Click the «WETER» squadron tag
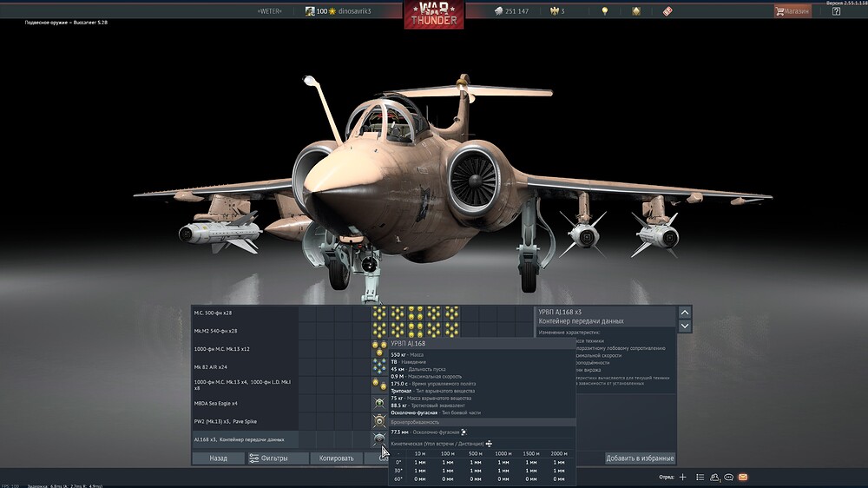The height and width of the screenshot is (488, 868). click(270, 11)
